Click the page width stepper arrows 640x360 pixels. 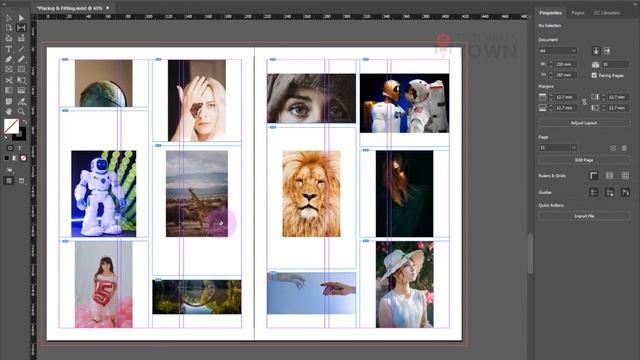pos(551,64)
